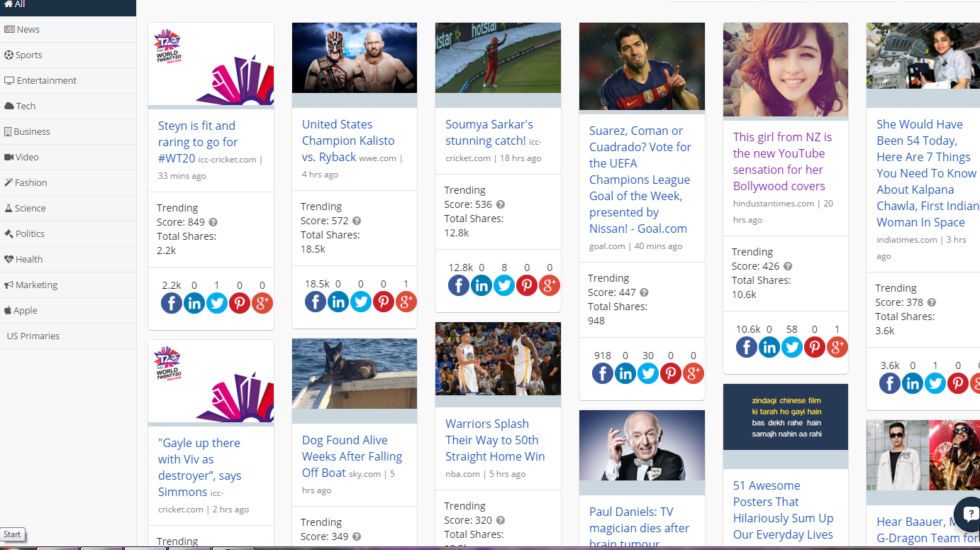
Task: Click the 'zindagi chinese film' poster thumbnail
Action: pos(786,417)
